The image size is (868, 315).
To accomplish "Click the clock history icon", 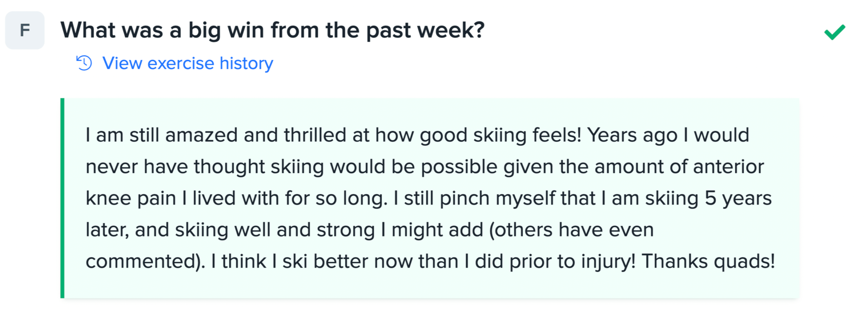I will pyautogui.click(x=84, y=63).
